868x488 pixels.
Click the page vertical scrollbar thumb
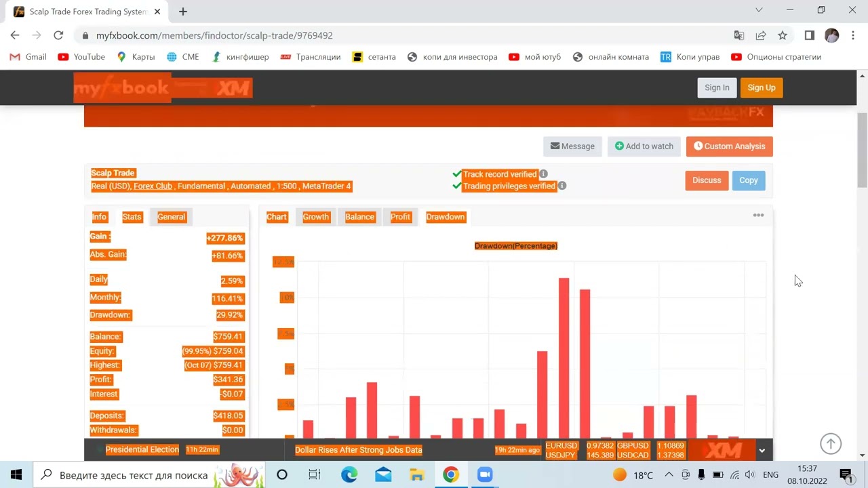click(x=862, y=150)
